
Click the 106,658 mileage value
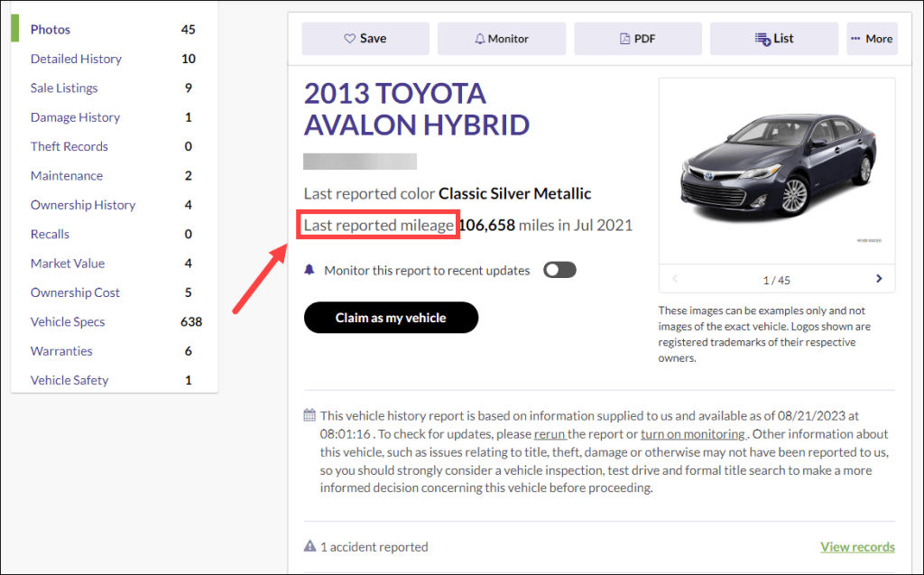point(486,225)
